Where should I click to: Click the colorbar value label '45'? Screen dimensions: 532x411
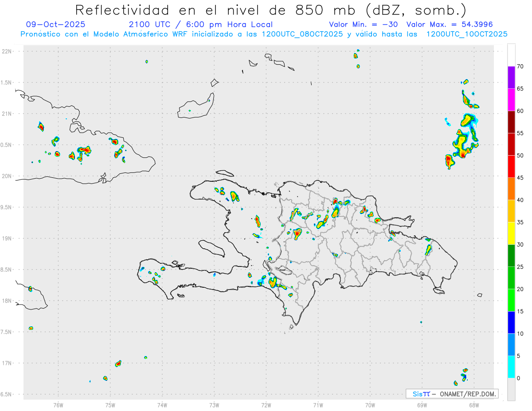pos(520,178)
